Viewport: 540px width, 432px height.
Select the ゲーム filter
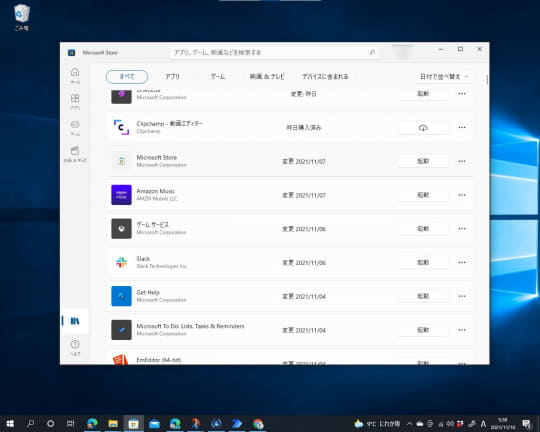[218, 76]
